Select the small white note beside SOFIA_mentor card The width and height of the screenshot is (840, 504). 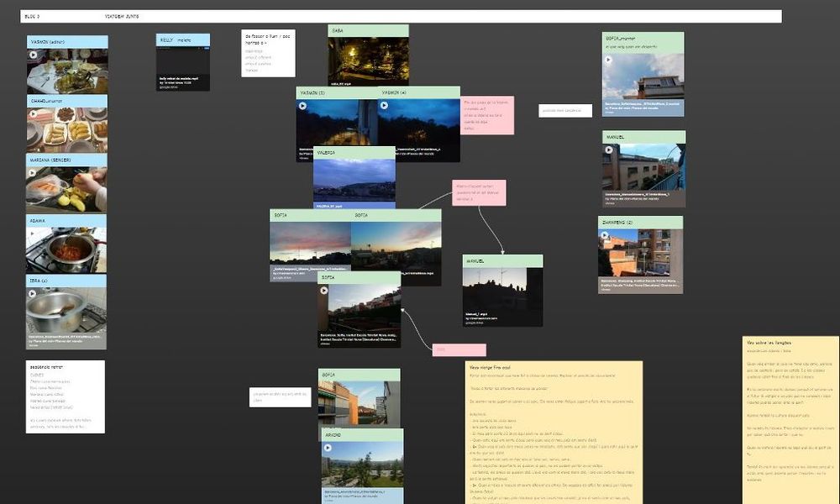pyautogui.click(x=565, y=110)
